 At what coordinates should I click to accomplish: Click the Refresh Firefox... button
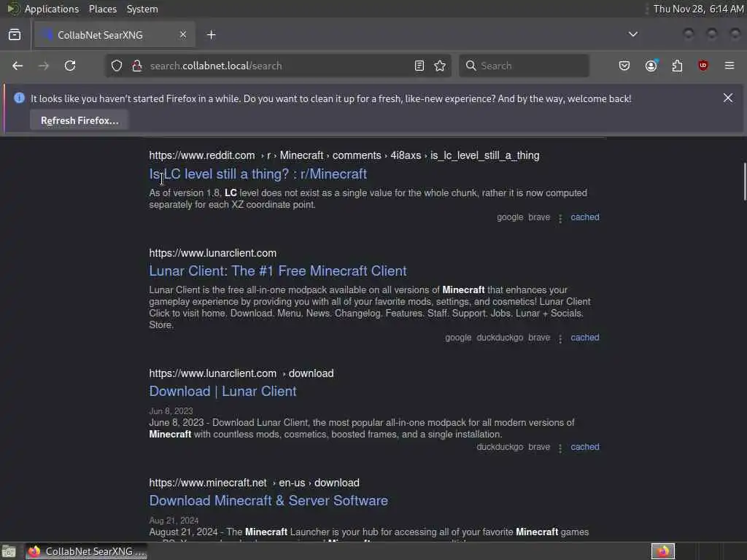80,120
